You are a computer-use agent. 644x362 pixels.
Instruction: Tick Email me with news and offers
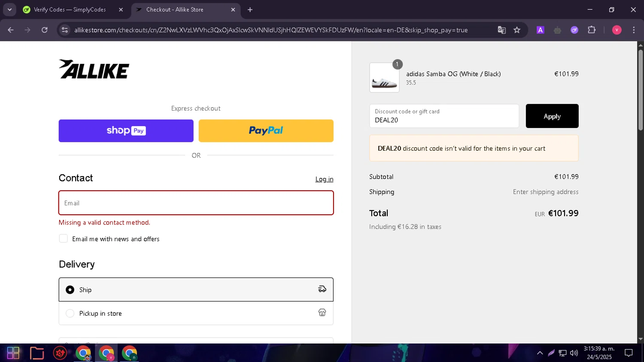tap(63, 238)
